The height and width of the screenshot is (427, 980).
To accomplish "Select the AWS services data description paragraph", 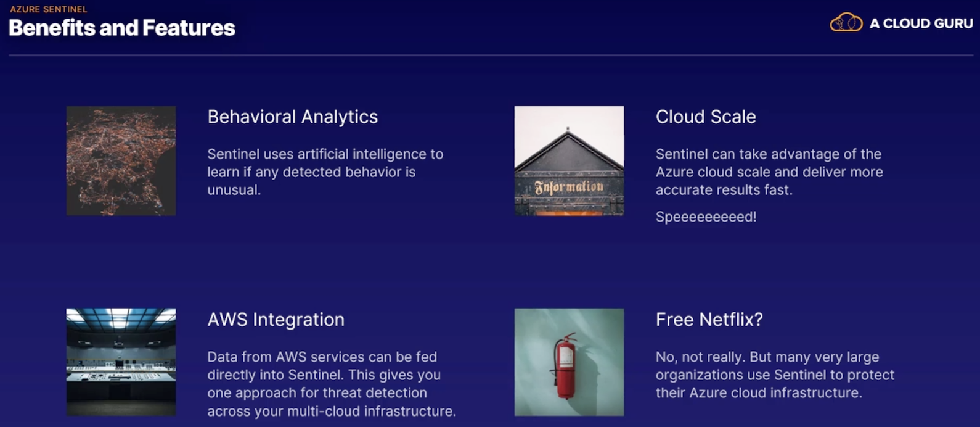I will 331,384.
